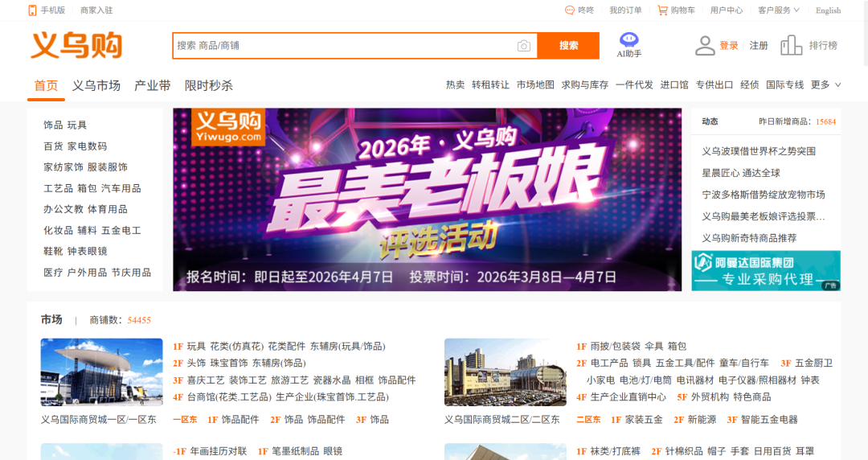
Task: Read news 义乌波璞借世界杯之势突围
Action: pyautogui.click(x=759, y=151)
